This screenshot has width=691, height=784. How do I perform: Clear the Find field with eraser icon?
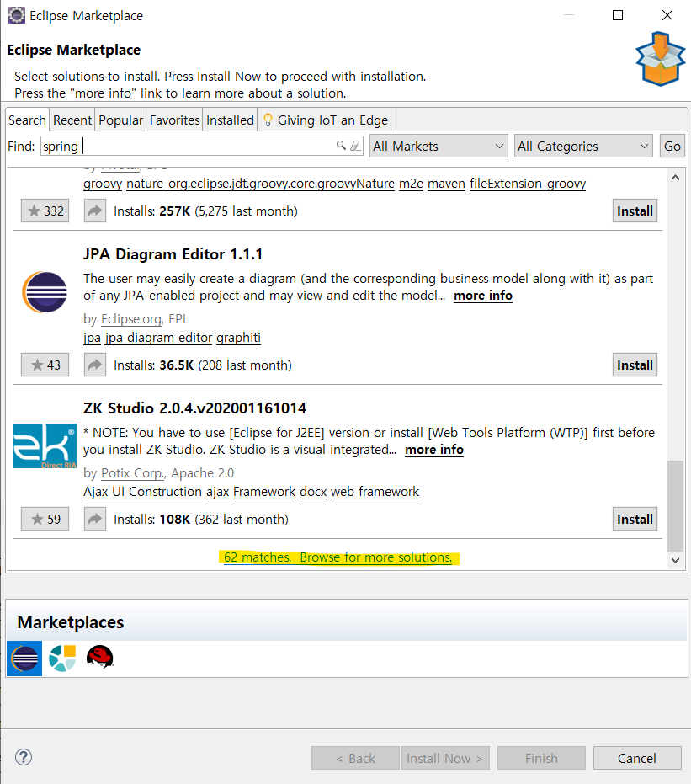pyautogui.click(x=355, y=146)
